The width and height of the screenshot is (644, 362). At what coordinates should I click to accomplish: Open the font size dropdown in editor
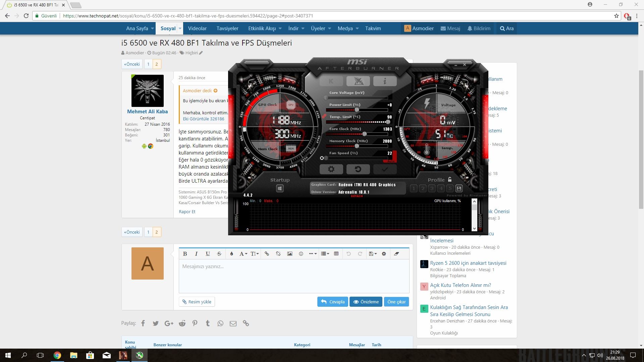[255, 254]
